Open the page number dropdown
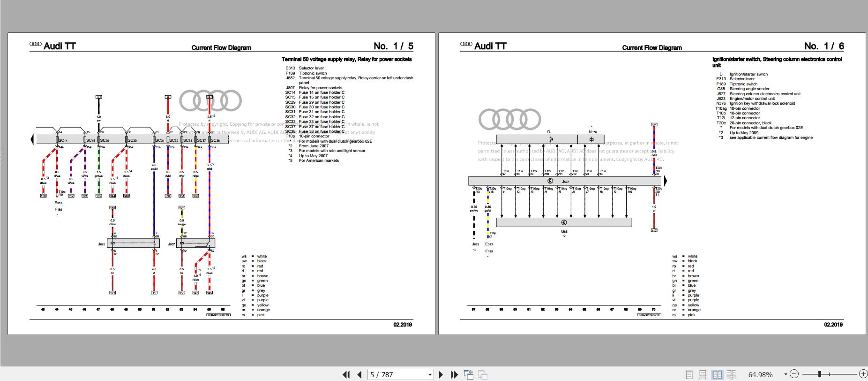Screen dimensions: 868x381 pyautogui.click(x=430, y=374)
